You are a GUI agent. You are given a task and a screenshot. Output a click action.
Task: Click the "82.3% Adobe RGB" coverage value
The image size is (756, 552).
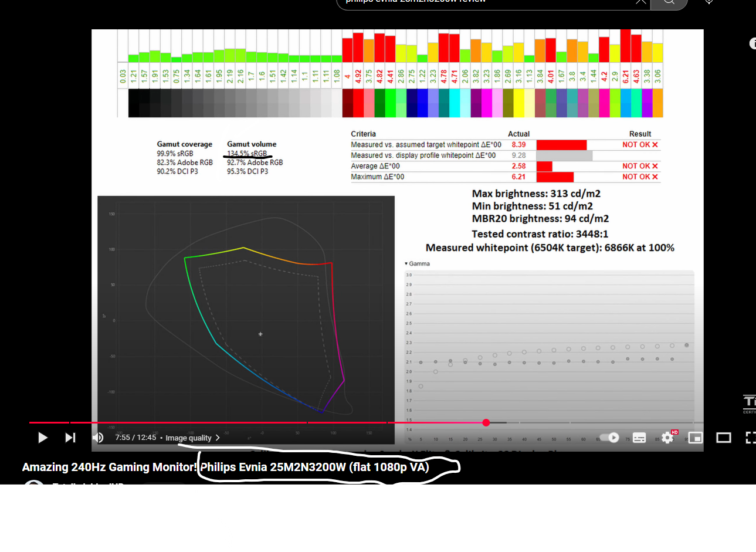point(185,162)
